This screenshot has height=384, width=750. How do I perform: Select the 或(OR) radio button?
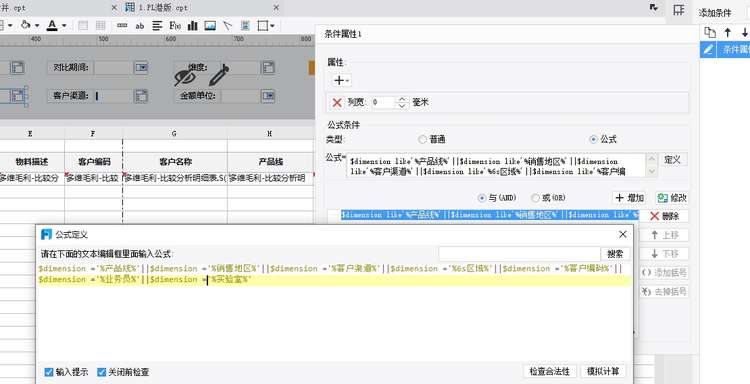535,197
